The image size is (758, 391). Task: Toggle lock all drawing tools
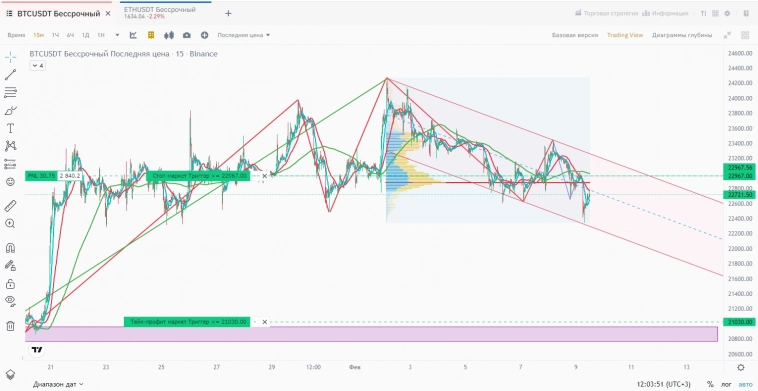pos(10,283)
